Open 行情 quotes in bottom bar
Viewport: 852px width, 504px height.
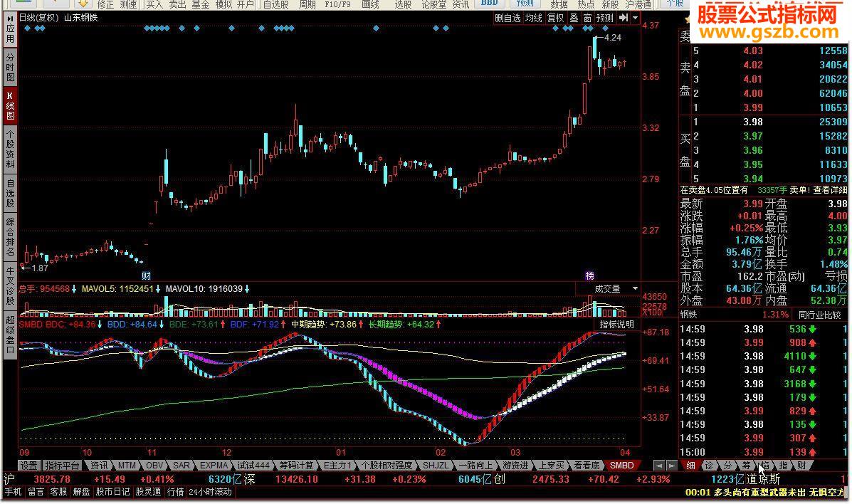click(176, 492)
